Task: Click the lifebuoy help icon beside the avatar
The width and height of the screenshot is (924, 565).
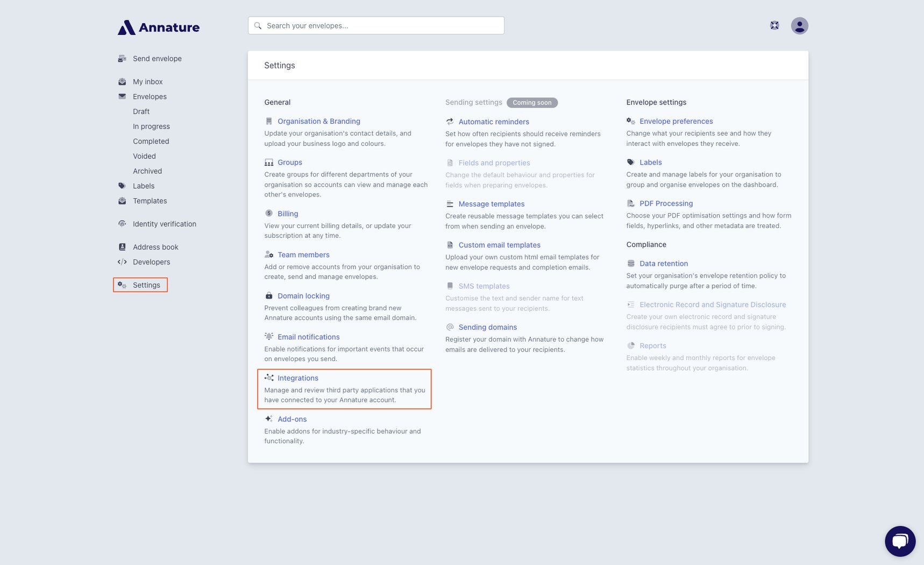Action: (x=774, y=25)
